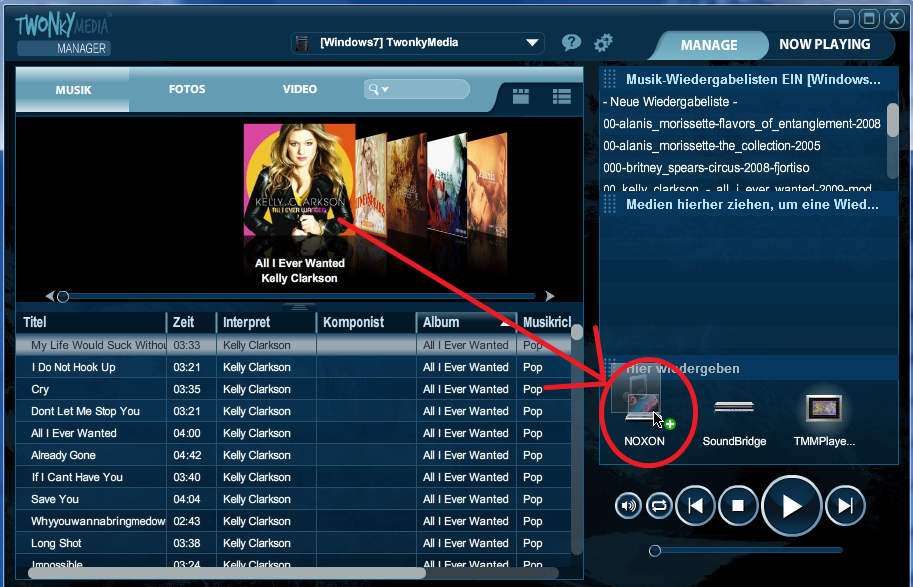This screenshot has width=913, height=587.
Task: Select track 'Dont Let Me Stop You'
Action: 293,411
